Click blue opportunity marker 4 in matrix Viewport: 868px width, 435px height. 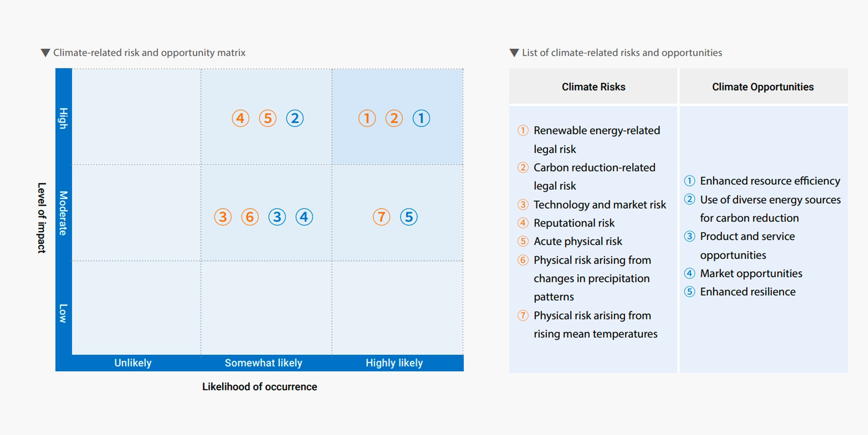pyautogui.click(x=304, y=217)
